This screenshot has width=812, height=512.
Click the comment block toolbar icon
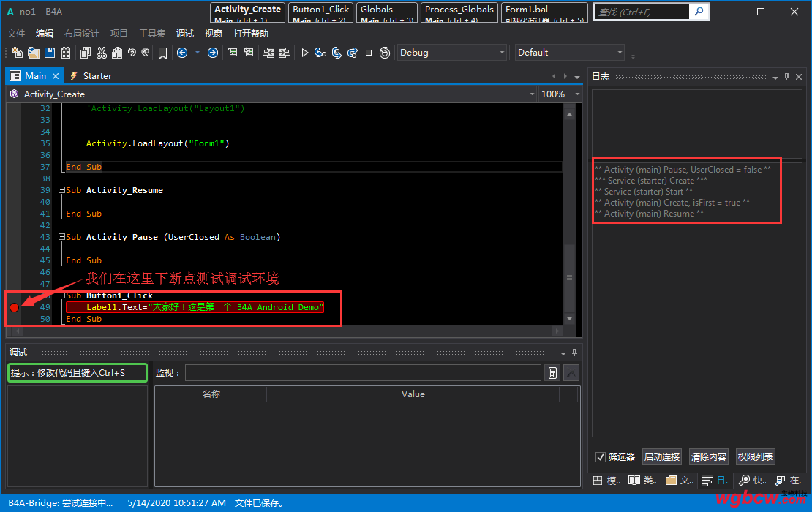pyautogui.click(x=233, y=52)
